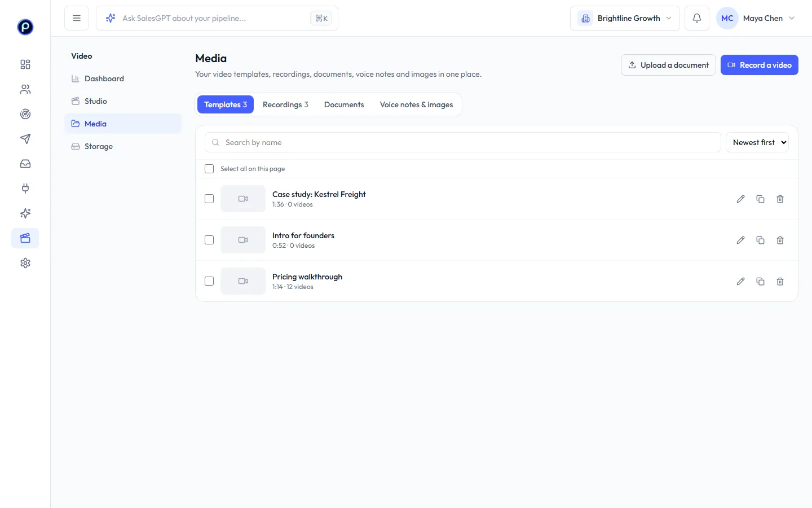Click the Upload a document button
Image resolution: width=812 pixels, height=508 pixels.
pos(668,65)
